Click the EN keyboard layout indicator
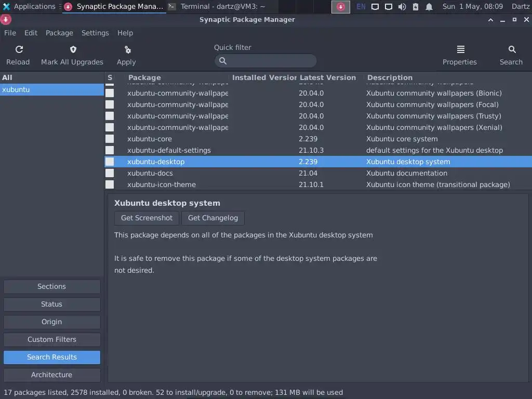 [x=361, y=6]
